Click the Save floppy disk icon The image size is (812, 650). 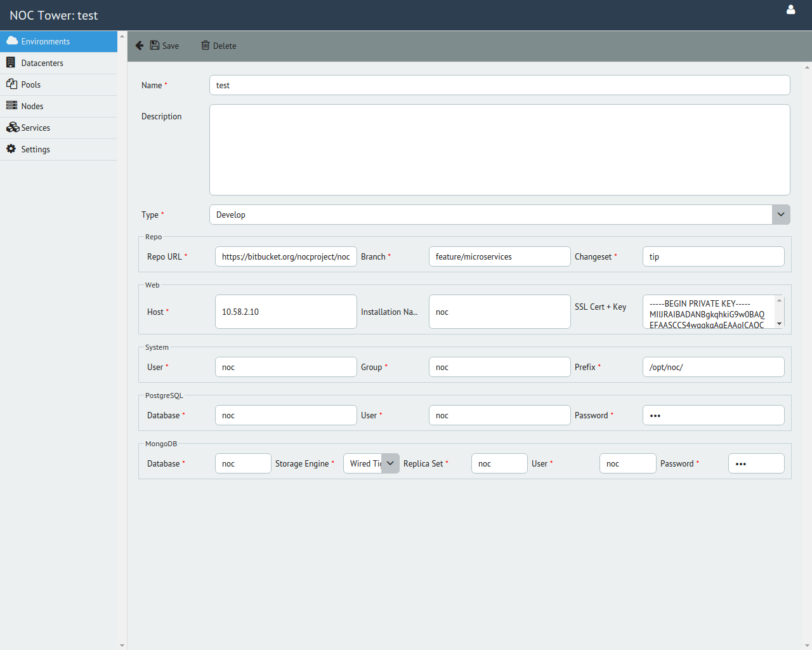pyautogui.click(x=155, y=45)
